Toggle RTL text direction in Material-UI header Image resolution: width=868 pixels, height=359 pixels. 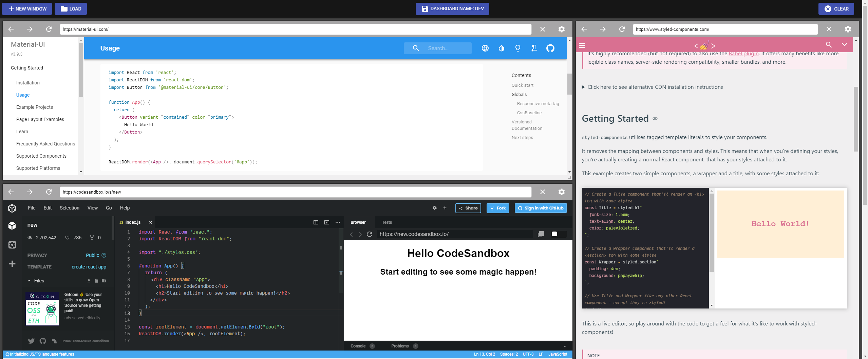534,48
